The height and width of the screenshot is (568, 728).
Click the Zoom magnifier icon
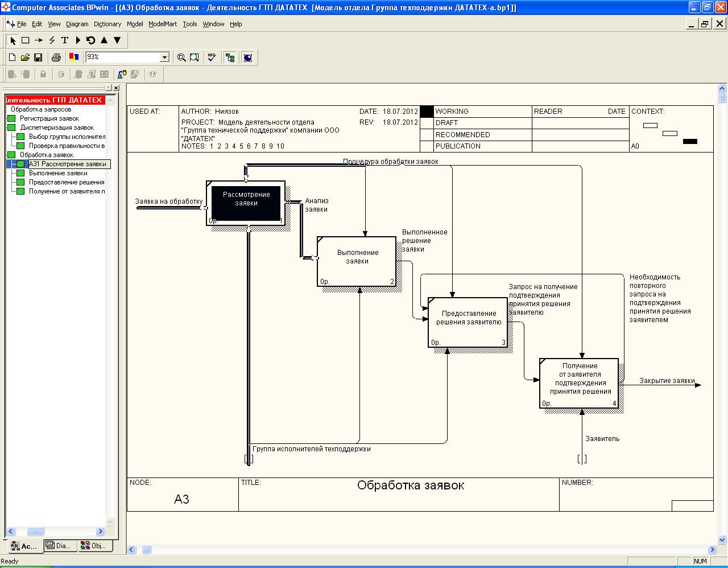(181, 57)
